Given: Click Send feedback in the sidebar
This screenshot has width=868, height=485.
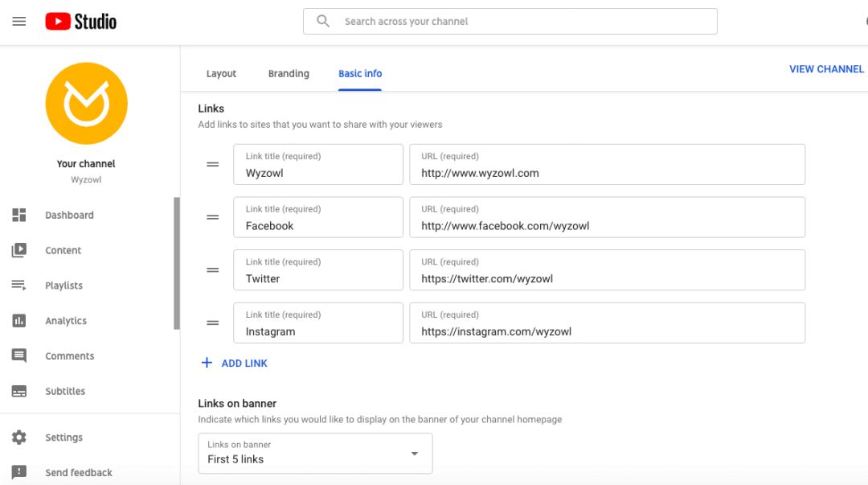Looking at the screenshot, I should (x=79, y=472).
